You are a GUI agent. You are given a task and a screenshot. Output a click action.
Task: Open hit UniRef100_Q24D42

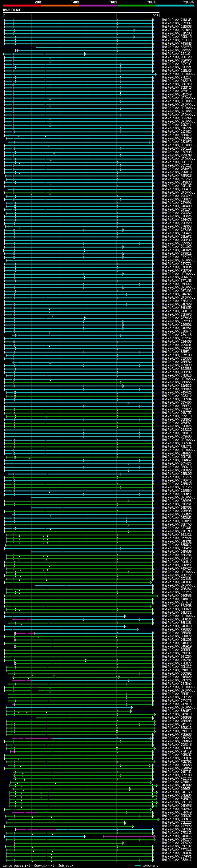pos(177,782)
